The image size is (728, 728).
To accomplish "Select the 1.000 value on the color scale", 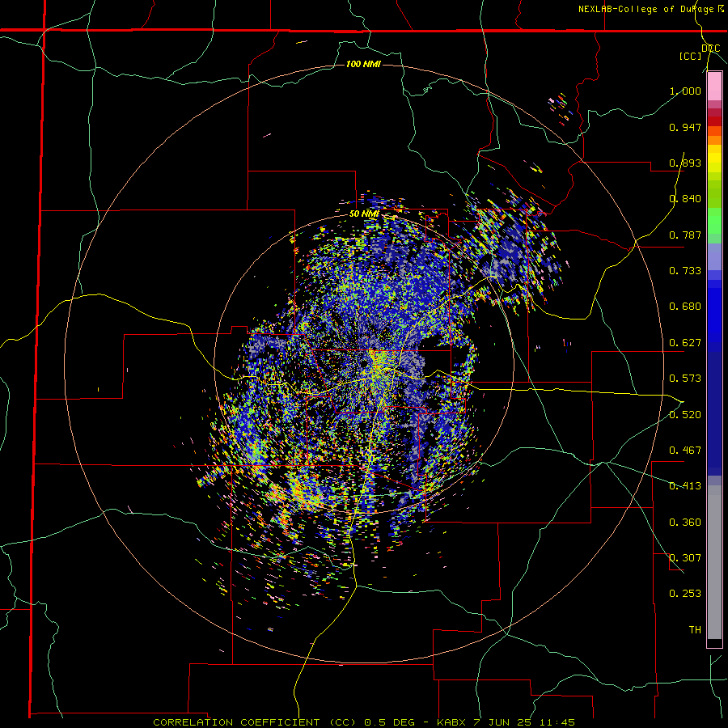I will 685,91.
